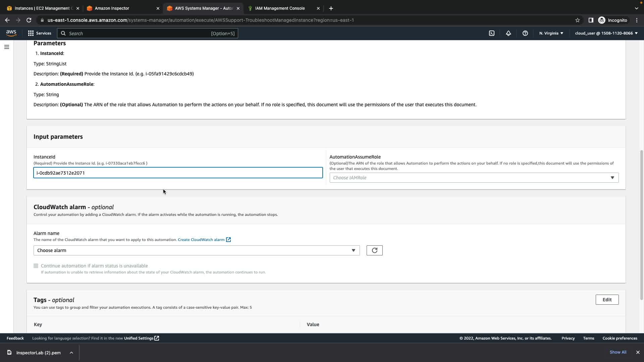The image size is (644, 362).
Task: Open the AWS CloudShell icon
Action: [491, 33]
